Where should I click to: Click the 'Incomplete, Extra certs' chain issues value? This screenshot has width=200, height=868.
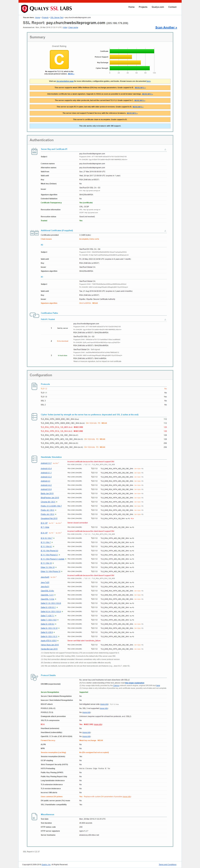coord(89,239)
